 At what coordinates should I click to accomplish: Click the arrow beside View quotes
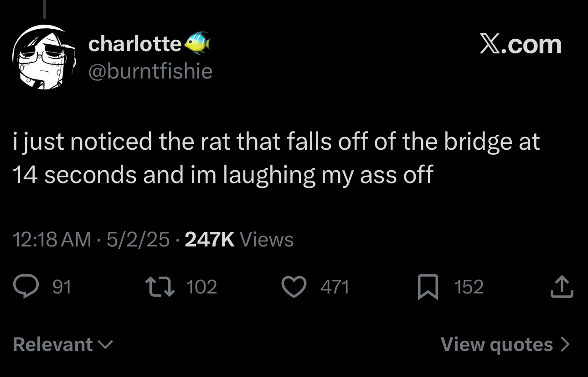(565, 344)
